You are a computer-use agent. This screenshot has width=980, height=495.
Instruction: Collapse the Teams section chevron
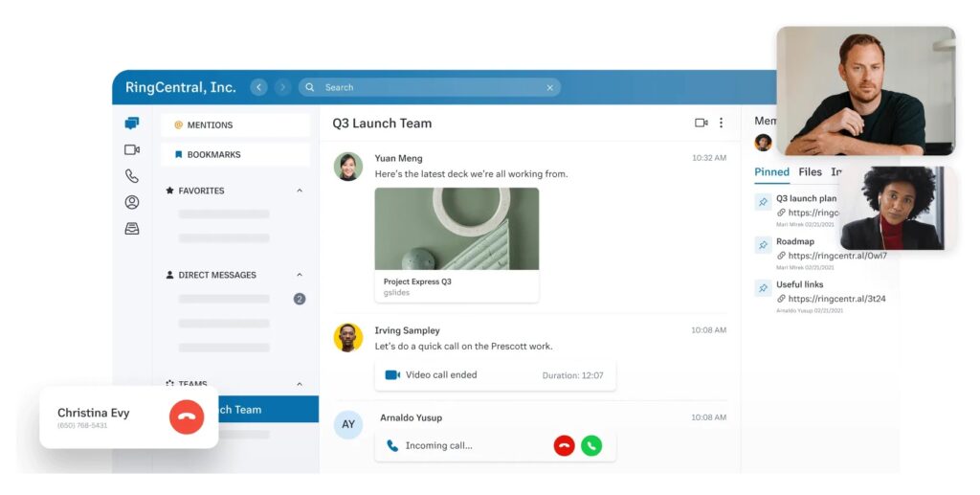point(300,384)
